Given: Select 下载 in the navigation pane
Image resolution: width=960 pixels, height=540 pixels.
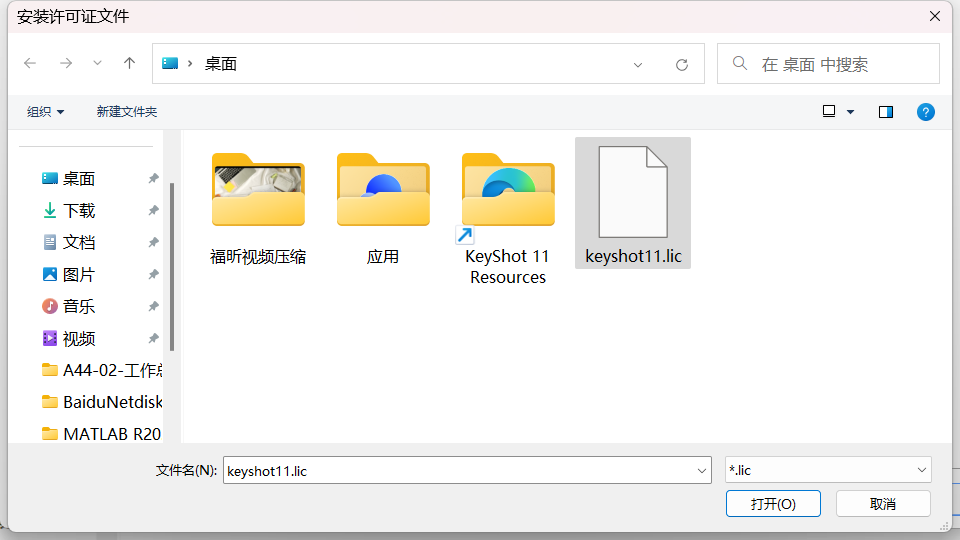Looking at the screenshot, I should [x=79, y=211].
